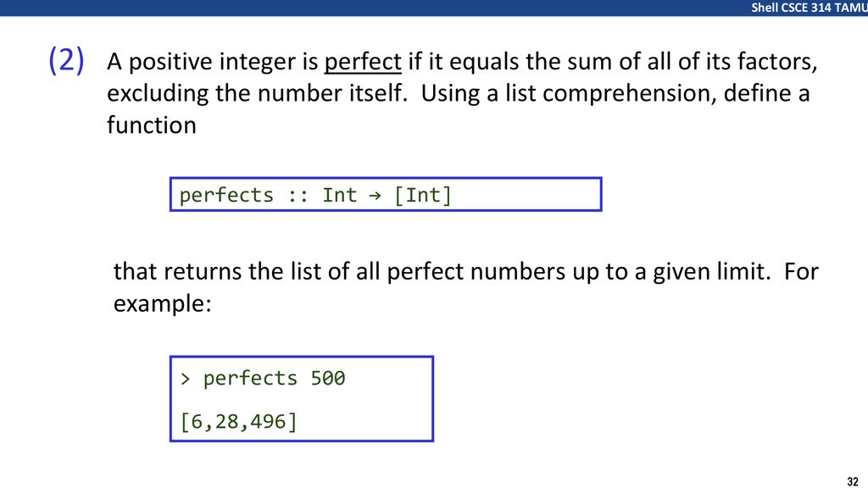Click the 'Shell CSCE 314 TAMU' header text

click(x=810, y=8)
